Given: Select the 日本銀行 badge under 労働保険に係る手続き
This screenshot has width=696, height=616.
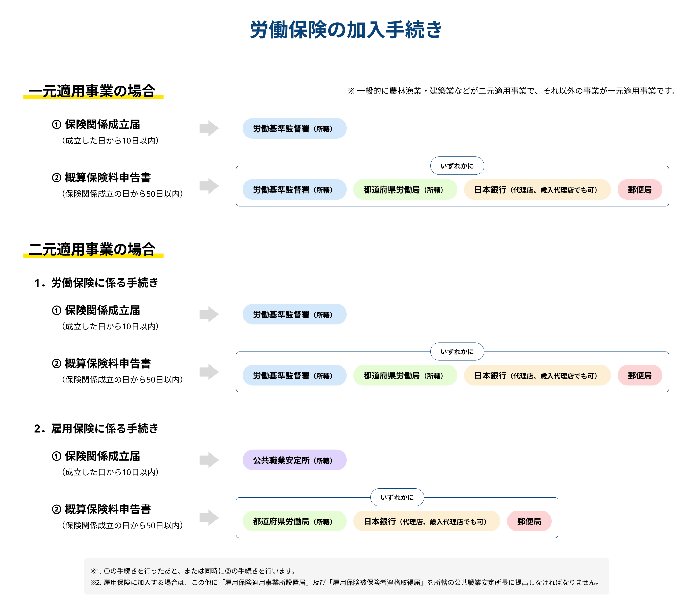Looking at the screenshot, I should 537,375.
